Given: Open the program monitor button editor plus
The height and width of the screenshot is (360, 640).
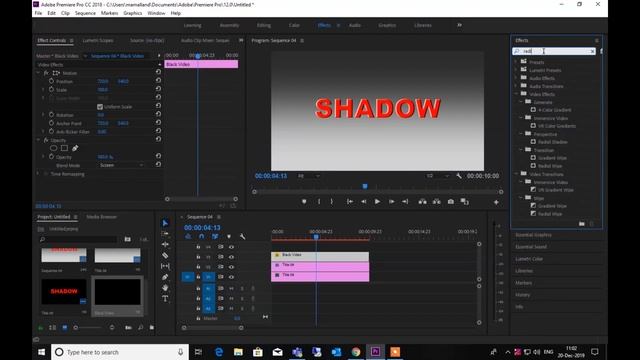Looking at the screenshot, I should point(496,202).
